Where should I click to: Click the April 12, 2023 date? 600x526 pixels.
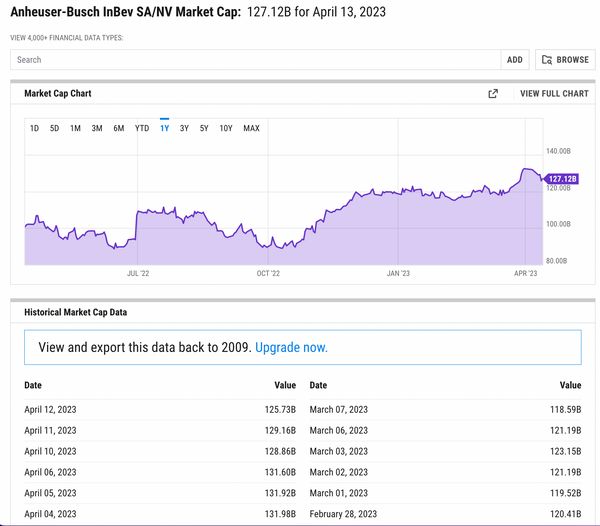[50, 410]
